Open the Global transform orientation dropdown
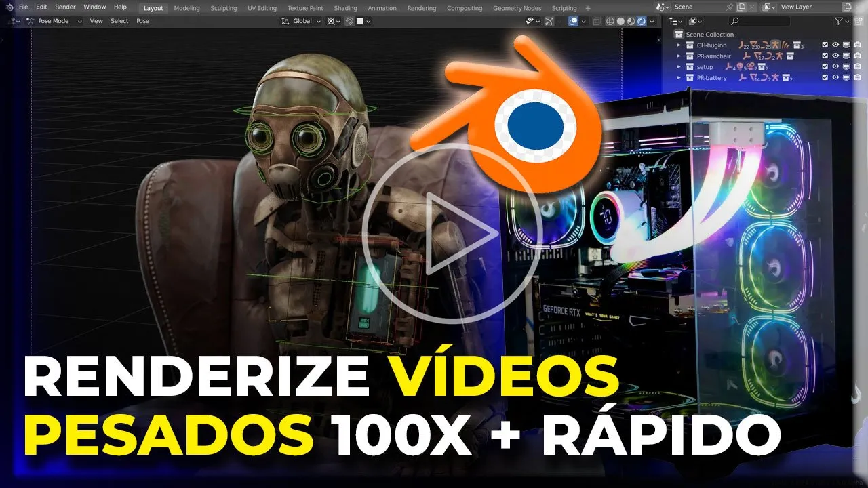This screenshot has width=868, height=488. [302, 21]
